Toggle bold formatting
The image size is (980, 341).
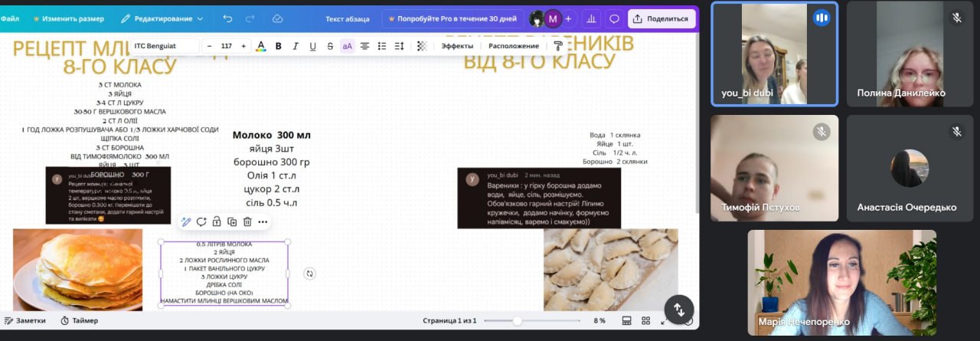pos(278,46)
